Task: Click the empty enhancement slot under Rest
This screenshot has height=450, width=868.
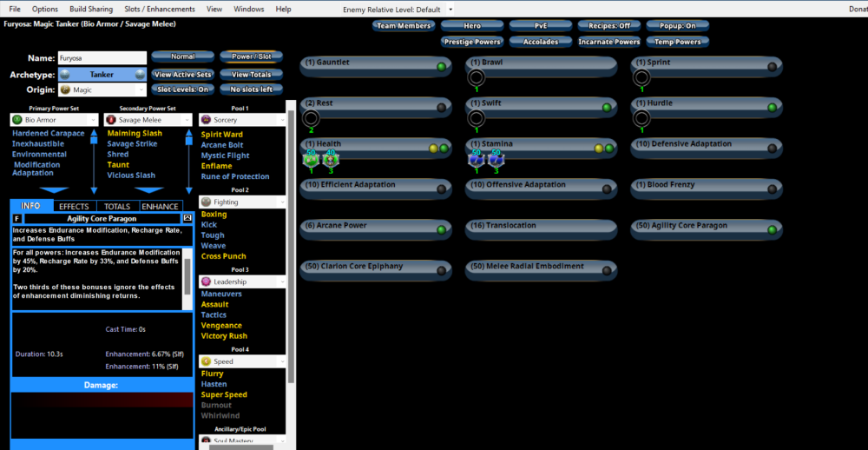Action: point(311,119)
